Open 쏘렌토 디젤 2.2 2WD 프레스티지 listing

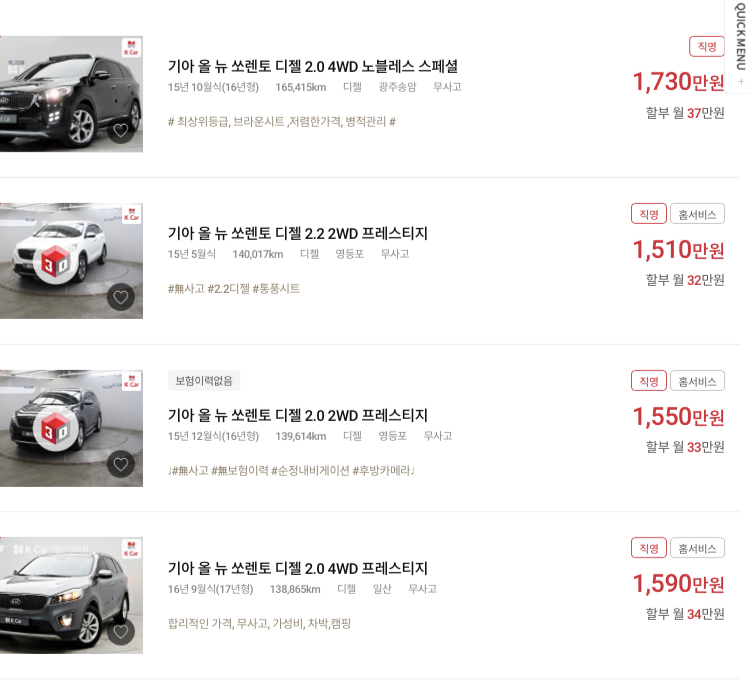point(298,233)
